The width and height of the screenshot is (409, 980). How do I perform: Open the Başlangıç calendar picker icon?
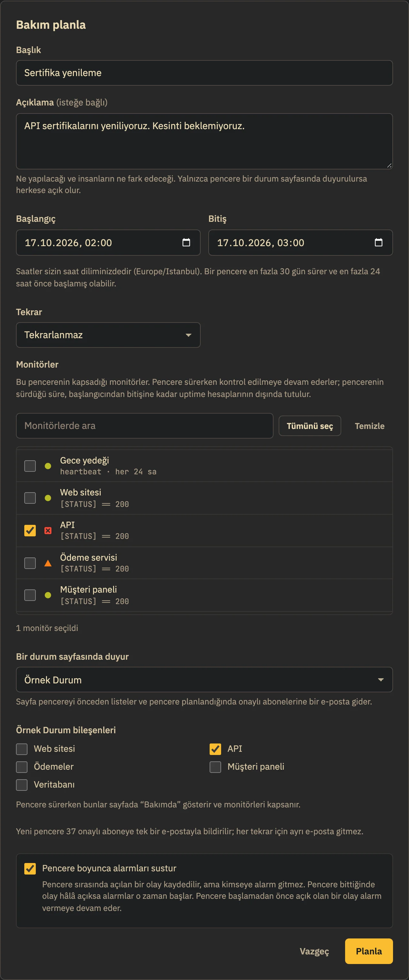click(186, 242)
